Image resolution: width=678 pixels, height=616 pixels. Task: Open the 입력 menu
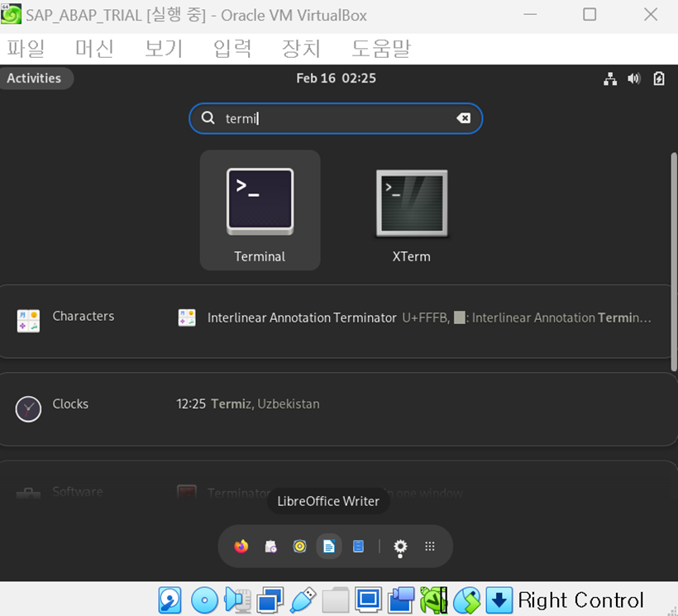(232, 49)
